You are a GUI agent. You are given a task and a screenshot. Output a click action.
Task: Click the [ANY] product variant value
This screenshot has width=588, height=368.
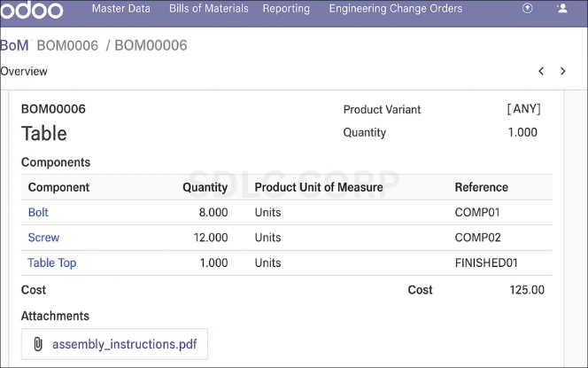[x=524, y=109]
